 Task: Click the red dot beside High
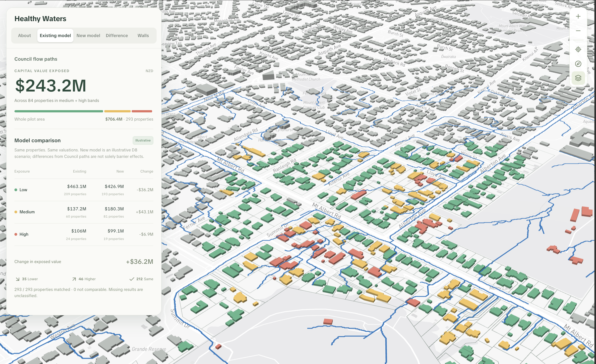16,234
